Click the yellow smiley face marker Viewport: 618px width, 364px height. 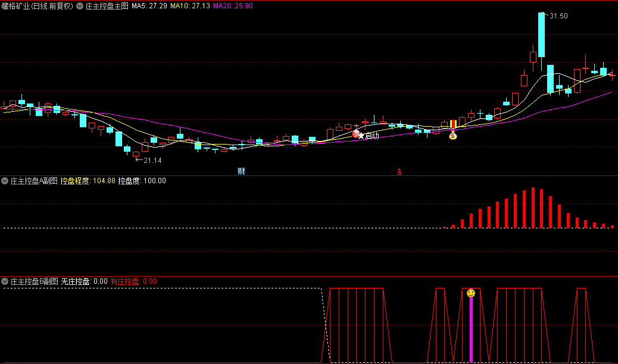(x=471, y=293)
